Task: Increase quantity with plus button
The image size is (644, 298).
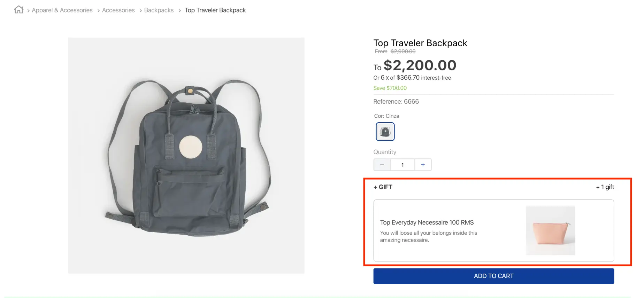Action: point(423,165)
